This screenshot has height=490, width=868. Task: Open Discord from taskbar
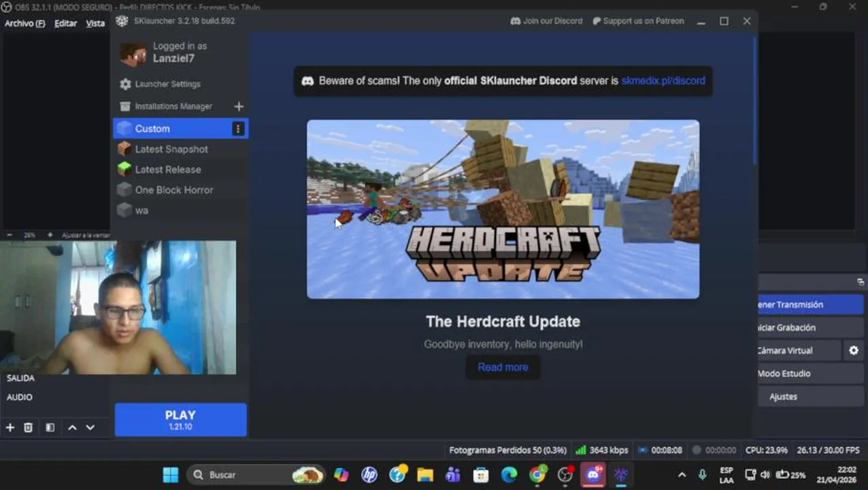coord(593,475)
